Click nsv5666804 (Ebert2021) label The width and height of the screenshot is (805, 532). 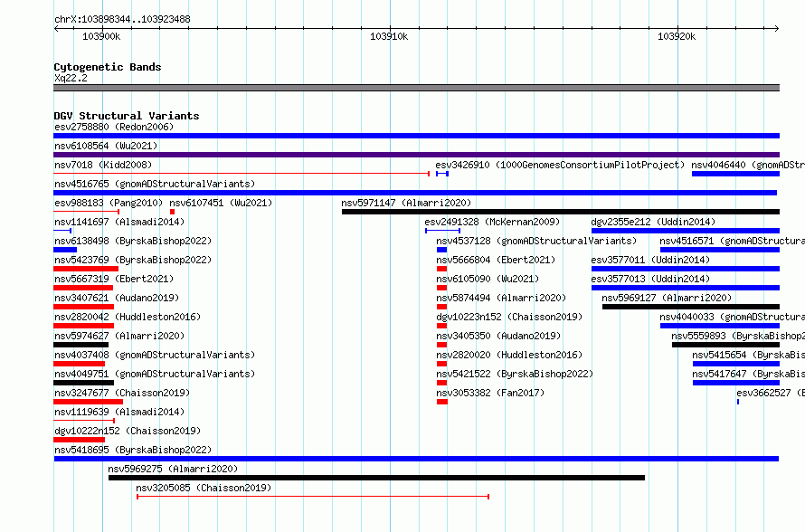coord(496,260)
